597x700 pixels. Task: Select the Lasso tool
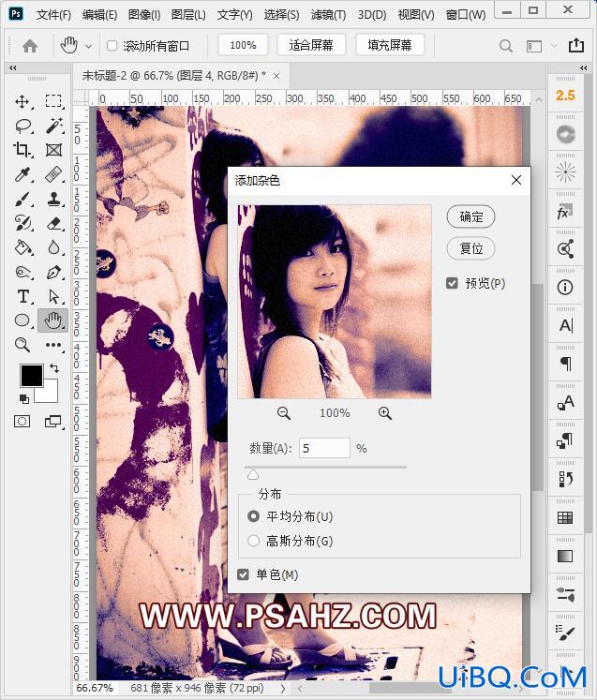[x=22, y=127]
